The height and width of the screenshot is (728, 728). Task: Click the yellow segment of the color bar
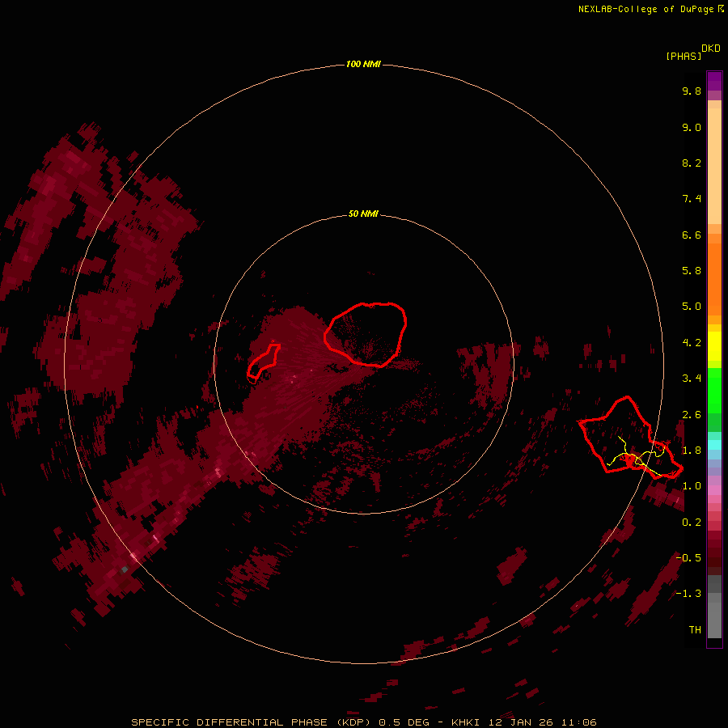(x=714, y=346)
